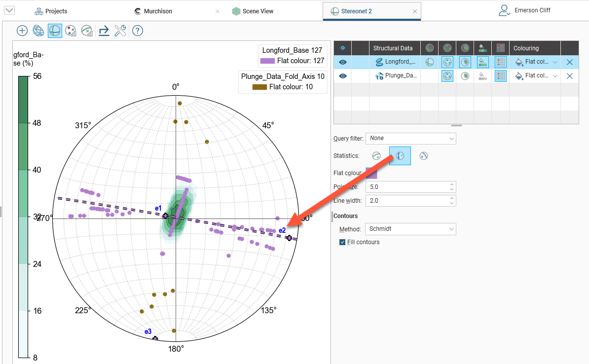589x364 pixels.
Task: Increase Line width with up stepper arrow
Action: point(452,198)
